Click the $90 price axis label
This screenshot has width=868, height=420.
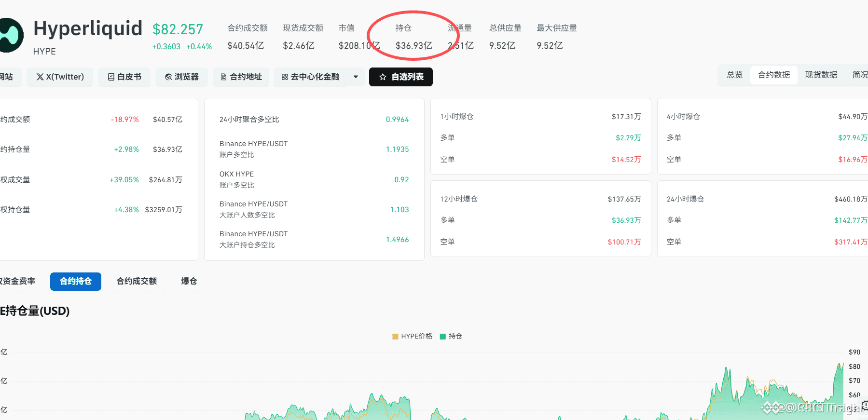tap(854, 352)
